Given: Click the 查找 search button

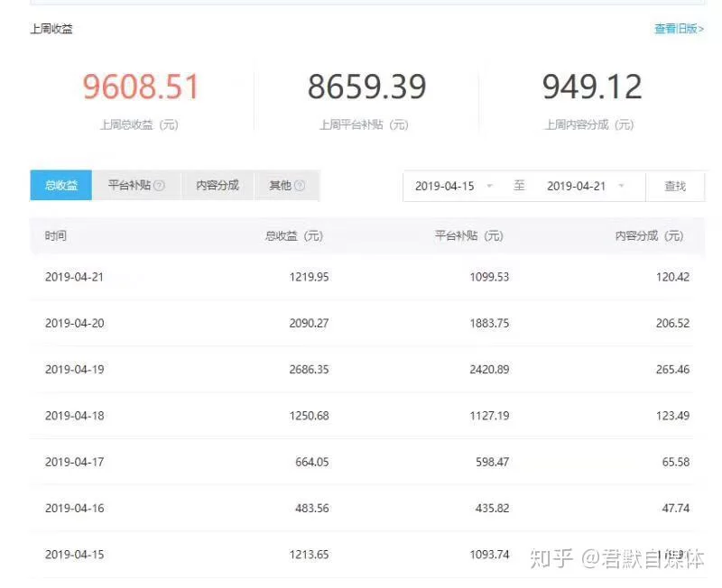Looking at the screenshot, I should tap(675, 186).
